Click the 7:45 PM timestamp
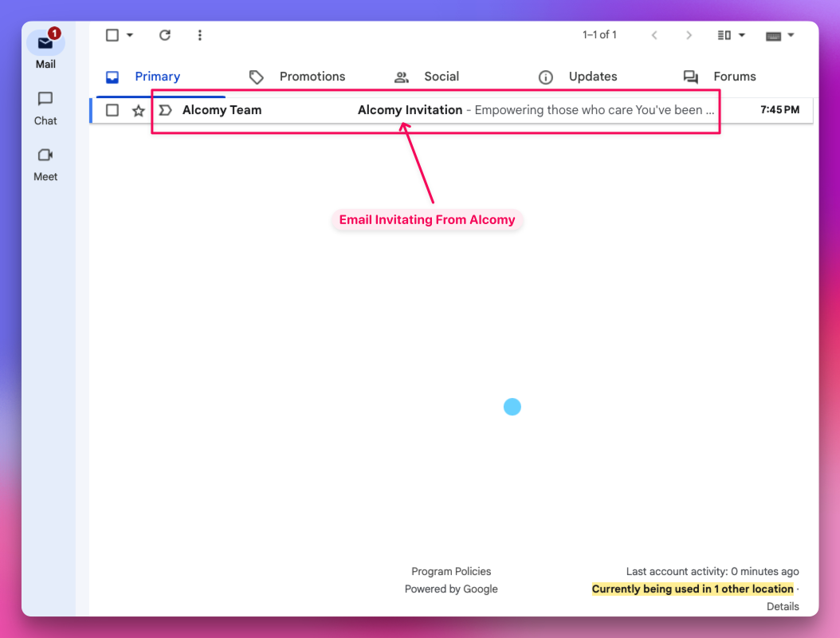840x638 pixels. pyautogui.click(x=779, y=110)
